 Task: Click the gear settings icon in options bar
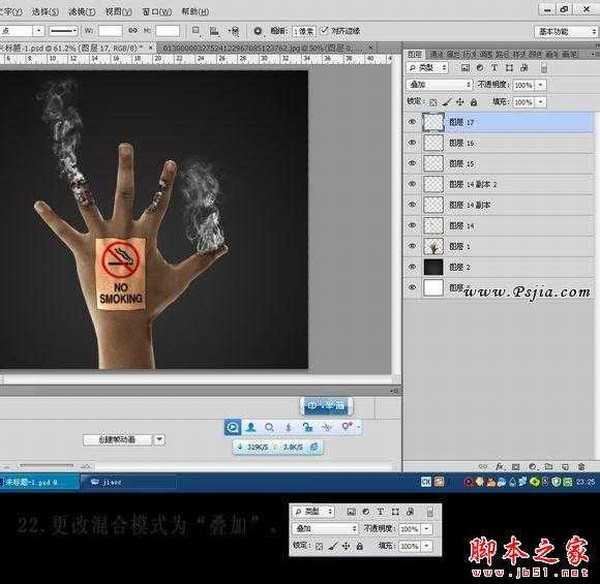tap(258, 31)
